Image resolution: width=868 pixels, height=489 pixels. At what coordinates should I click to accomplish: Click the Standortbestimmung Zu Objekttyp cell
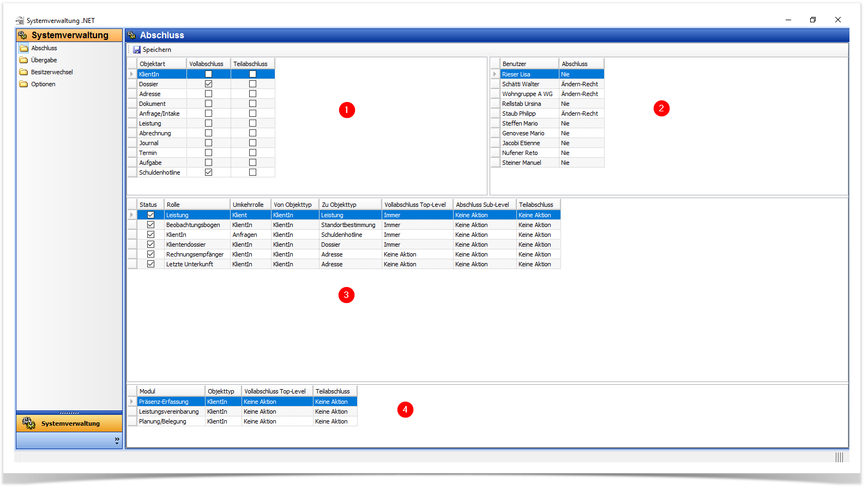pyautogui.click(x=350, y=225)
